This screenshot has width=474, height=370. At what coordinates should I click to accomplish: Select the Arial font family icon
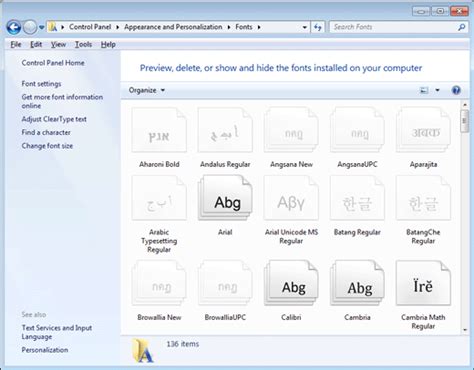pyautogui.click(x=225, y=198)
